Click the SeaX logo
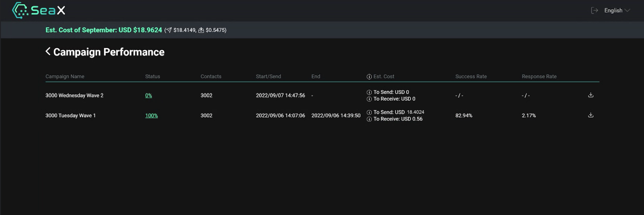This screenshot has height=215, width=644. pos(39,10)
